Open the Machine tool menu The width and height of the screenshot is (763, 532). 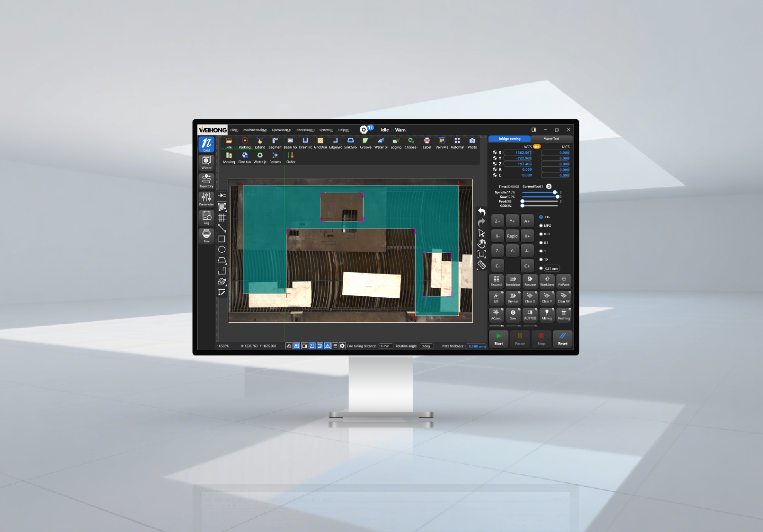(255, 130)
